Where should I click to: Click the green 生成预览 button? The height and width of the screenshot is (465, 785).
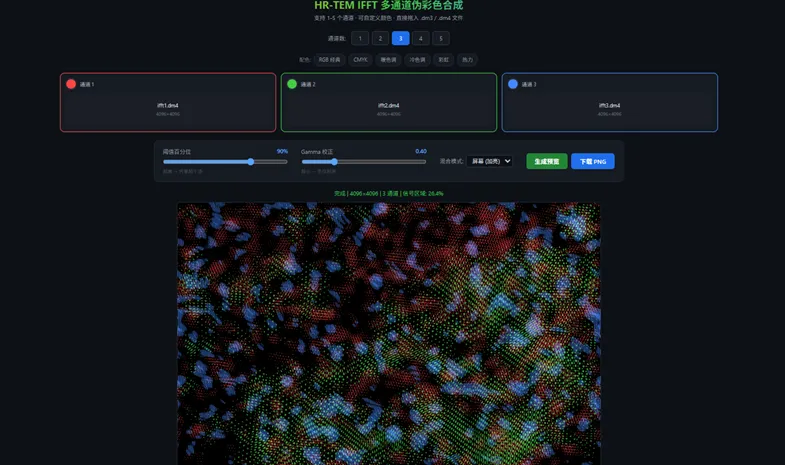tap(547, 161)
